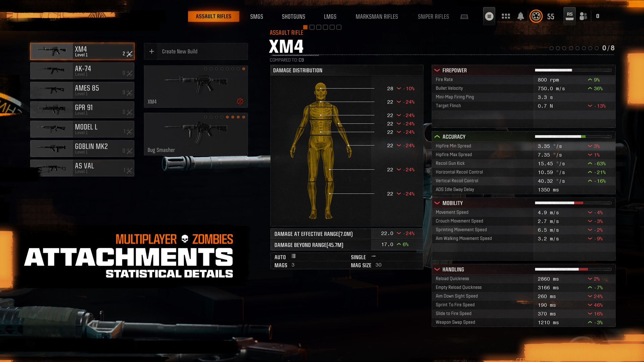The width and height of the screenshot is (644, 362).
Task: Open the player rank emblem
Action: click(x=536, y=16)
